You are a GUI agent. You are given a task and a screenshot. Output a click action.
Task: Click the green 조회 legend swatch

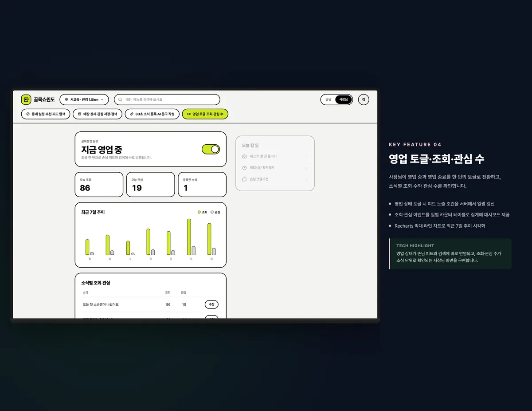coord(199,212)
